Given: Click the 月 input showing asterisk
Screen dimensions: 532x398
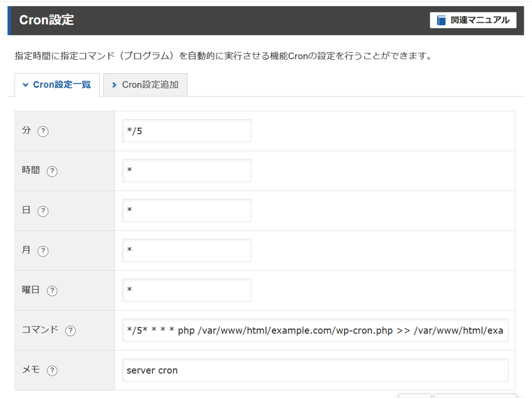Looking at the screenshot, I should pos(186,250).
